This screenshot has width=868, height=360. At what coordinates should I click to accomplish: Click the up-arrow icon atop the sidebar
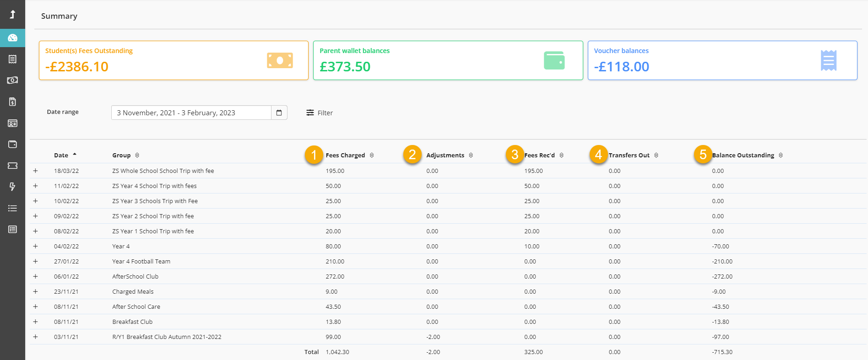click(x=12, y=15)
